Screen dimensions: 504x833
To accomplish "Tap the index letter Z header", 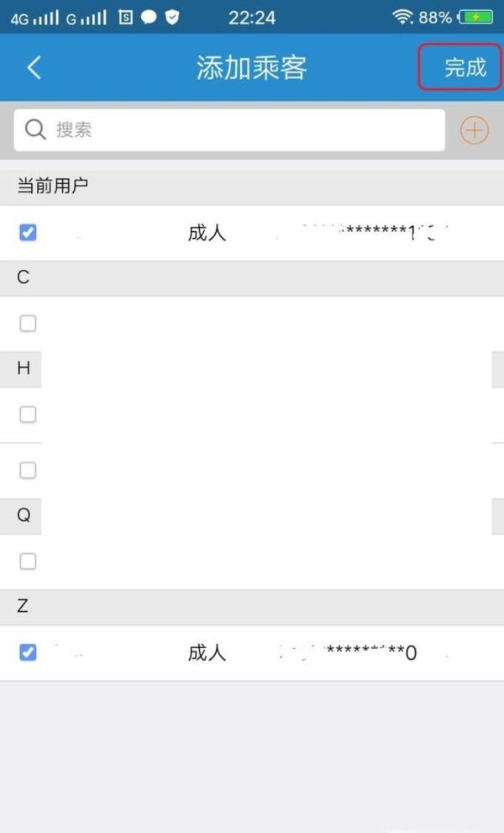I will pos(21,606).
